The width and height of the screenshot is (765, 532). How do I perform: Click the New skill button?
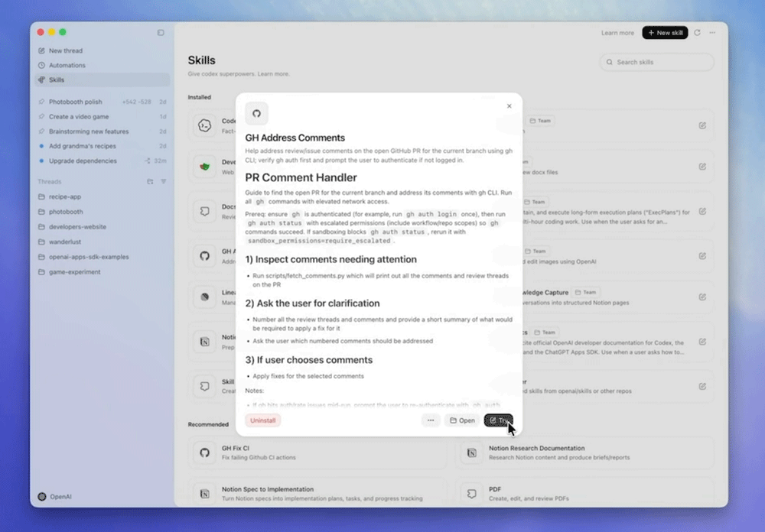pyautogui.click(x=664, y=33)
